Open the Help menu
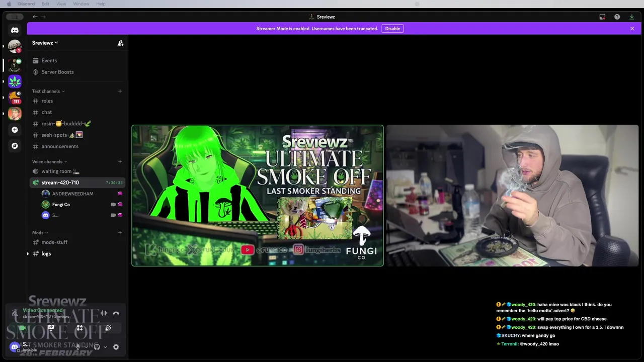The height and width of the screenshot is (362, 644). point(101,4)
